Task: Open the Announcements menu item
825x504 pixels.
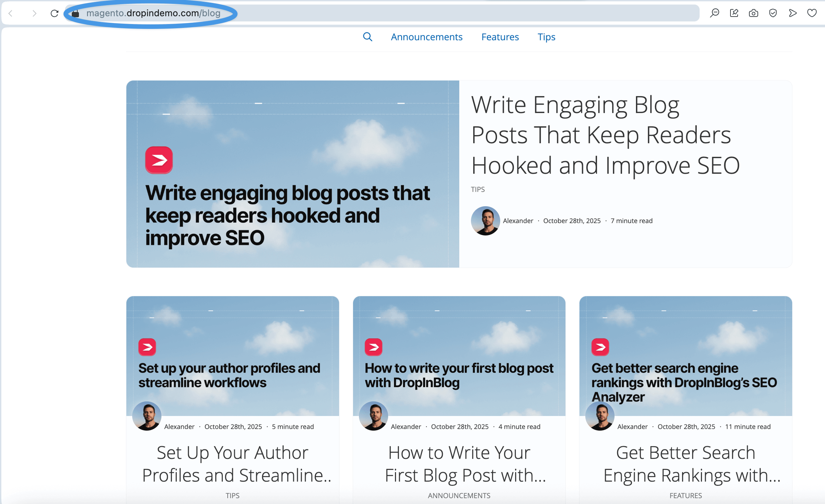Action: (426, 37)
